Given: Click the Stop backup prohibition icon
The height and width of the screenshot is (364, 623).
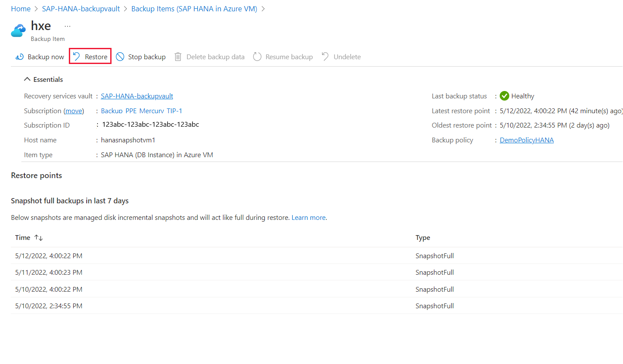Looking at the screenshot, I should (x=121, y=57).
